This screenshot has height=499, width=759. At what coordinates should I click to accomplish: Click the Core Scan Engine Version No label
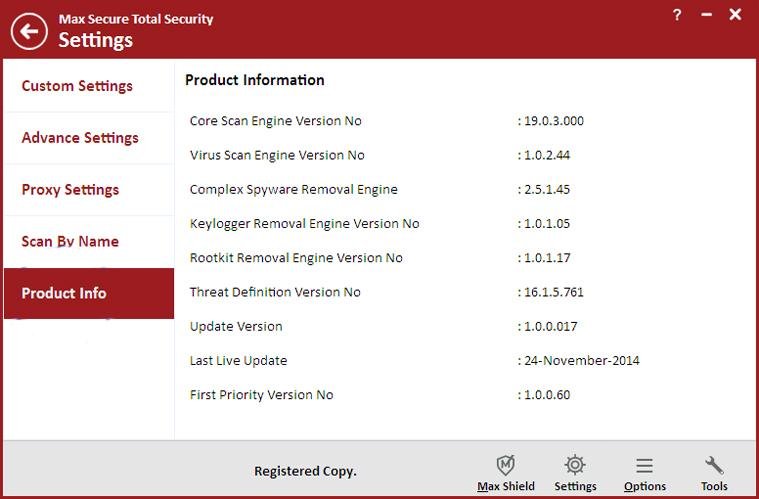[x=275, y=121]
